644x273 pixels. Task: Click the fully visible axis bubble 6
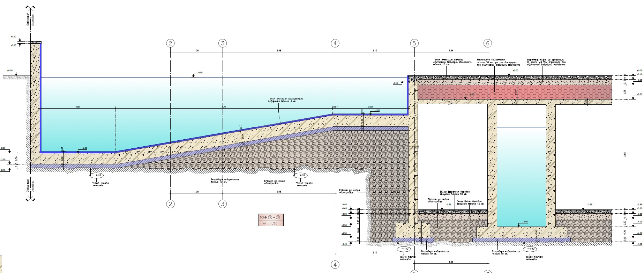pos(488,43)
